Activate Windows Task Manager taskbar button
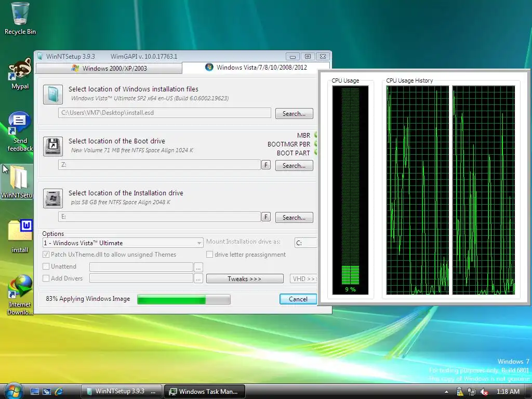 [205, 391]
